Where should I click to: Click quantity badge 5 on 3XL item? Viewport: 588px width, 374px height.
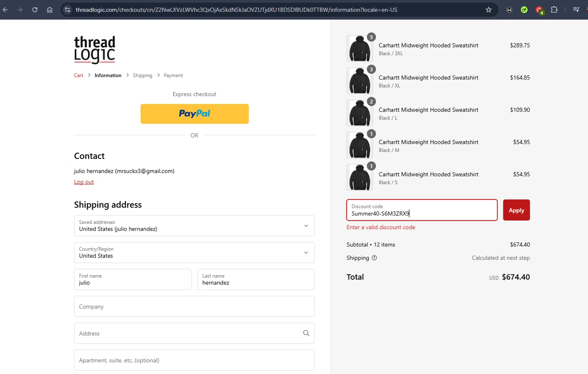click(x=371, y=37)
